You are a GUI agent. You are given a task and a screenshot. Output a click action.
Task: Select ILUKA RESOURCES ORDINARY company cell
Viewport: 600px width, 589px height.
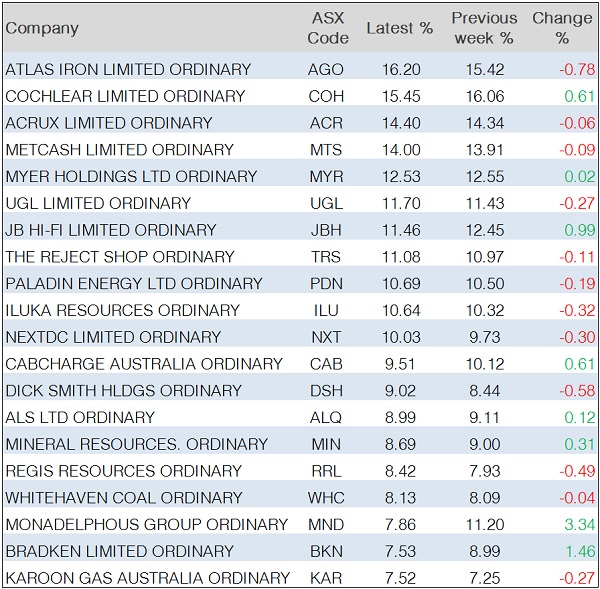pos(123,310)
